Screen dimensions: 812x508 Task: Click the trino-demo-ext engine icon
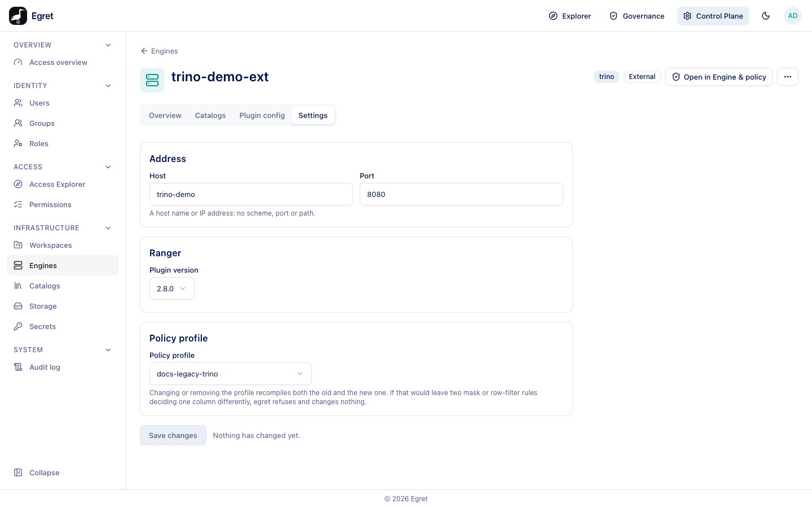[x=152, y=80]
